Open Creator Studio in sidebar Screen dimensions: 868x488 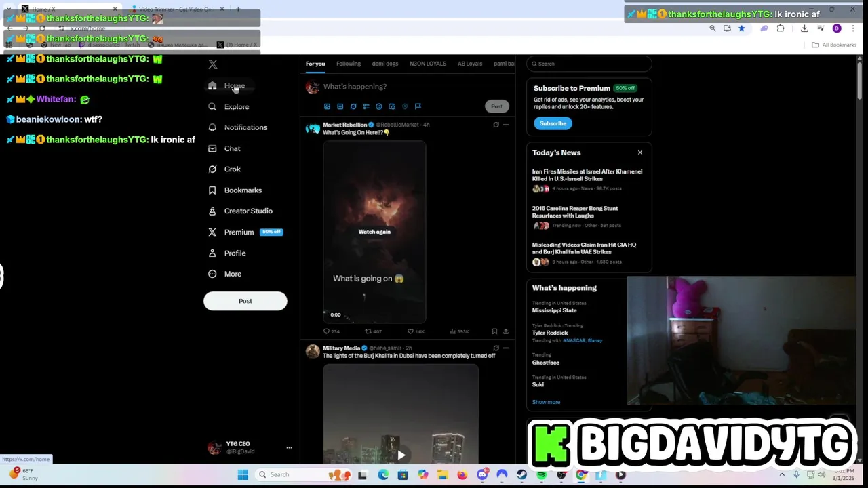(x=241, y=211)
